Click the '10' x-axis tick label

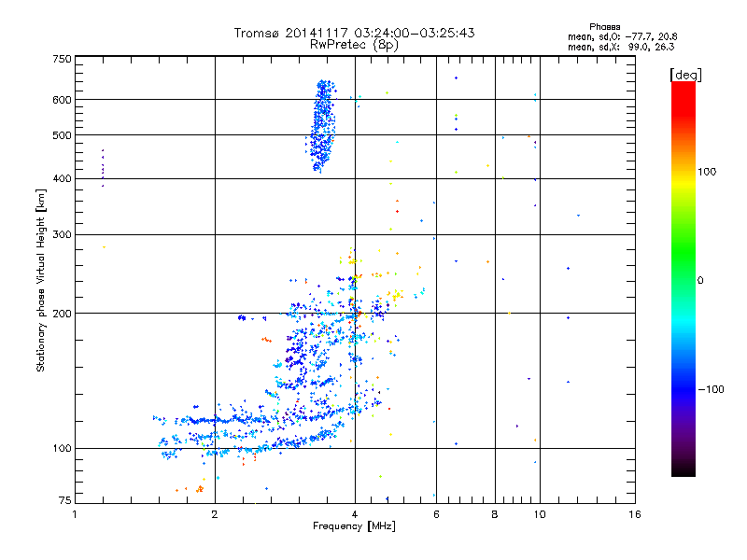coord(540,514)
